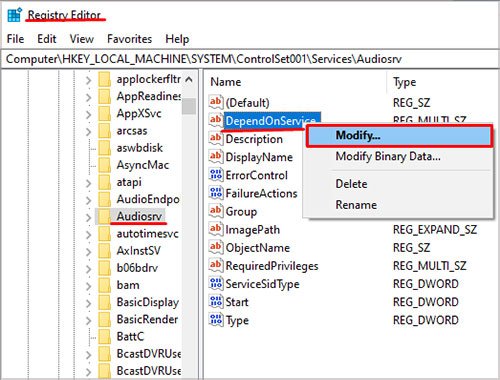The image size is (500, 380).
Task: Choose Delete in the context menu
Action: click(x=351, y=184)
